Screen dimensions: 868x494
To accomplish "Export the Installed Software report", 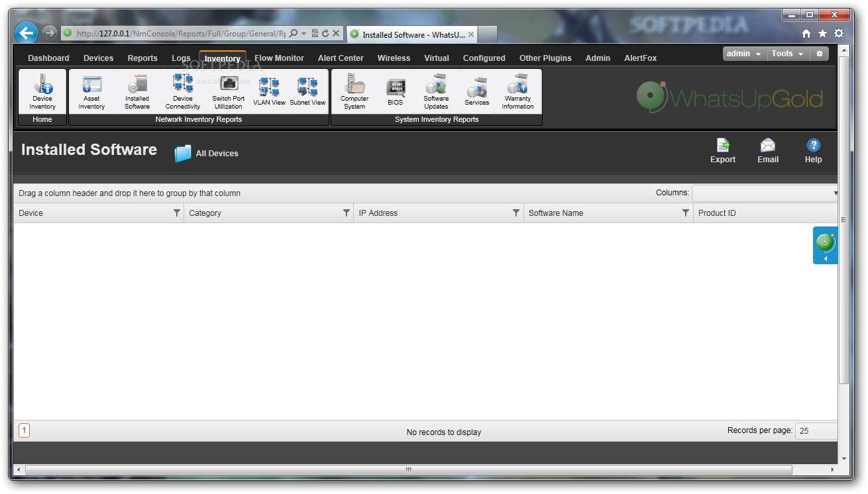I will [723, 151].
